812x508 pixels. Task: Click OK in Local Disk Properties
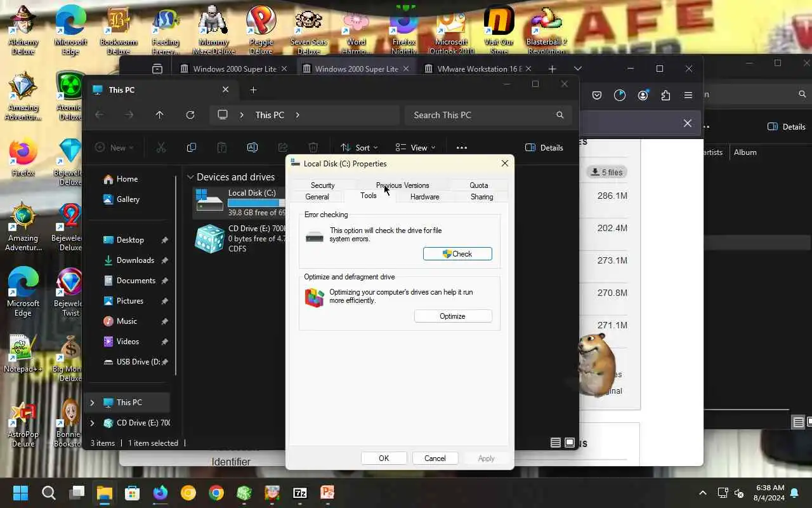click(384, 458)
